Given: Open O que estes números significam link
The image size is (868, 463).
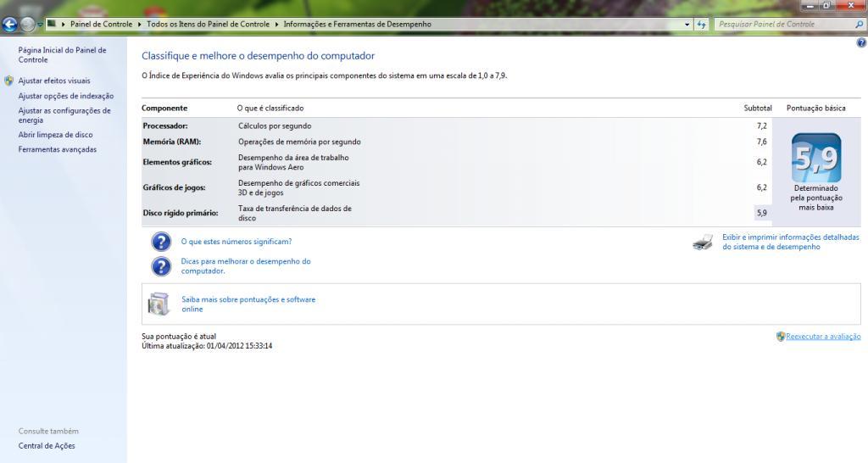Looking at the screenshot, I should [236, 242].
